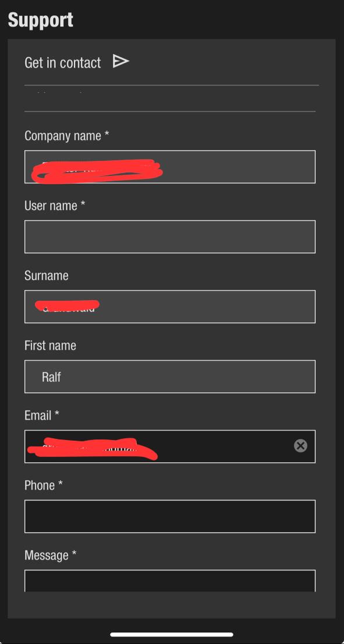Click into the Surname text box
Screen dimensions: 344x644
click(x=170, y=307)
